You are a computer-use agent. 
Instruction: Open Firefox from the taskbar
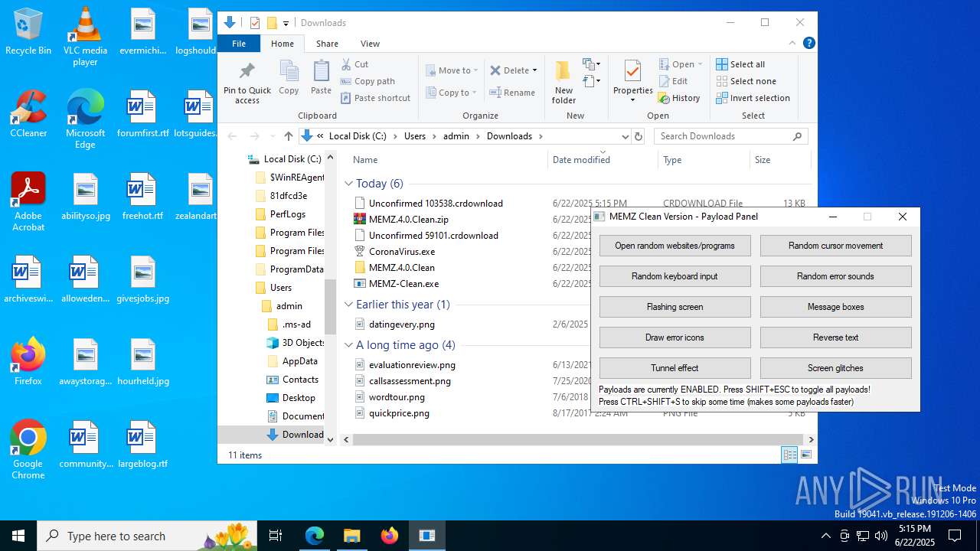tap(390, 536)
